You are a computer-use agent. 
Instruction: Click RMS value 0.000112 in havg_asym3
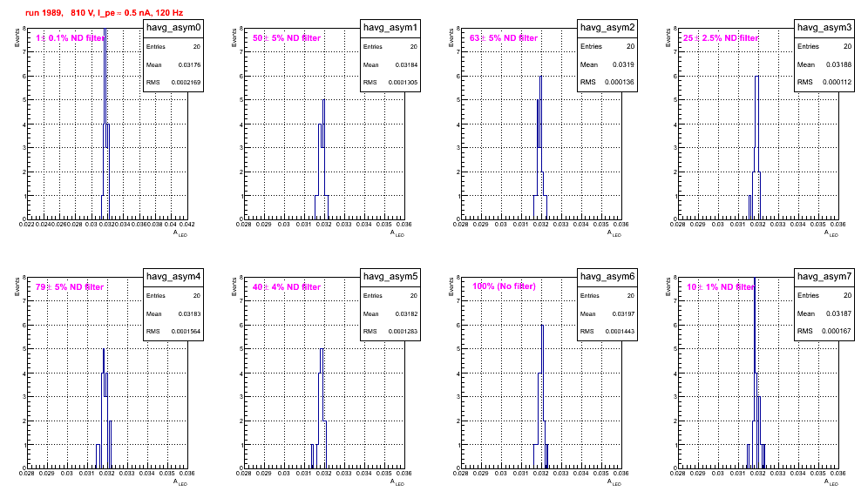coord(837,83)
